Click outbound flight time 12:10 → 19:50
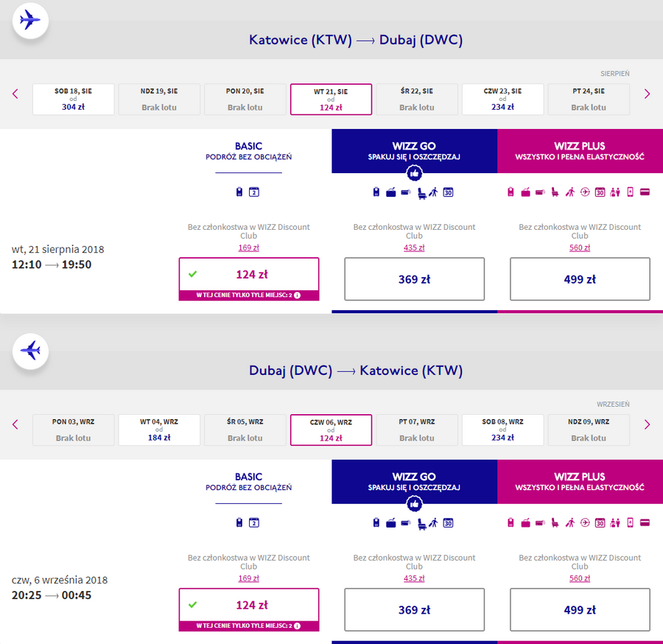Screen dimensions: 663x644 coord(52,265)
